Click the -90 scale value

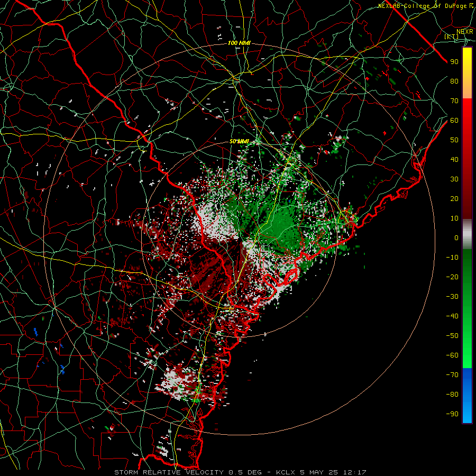[x=452, y=414]
